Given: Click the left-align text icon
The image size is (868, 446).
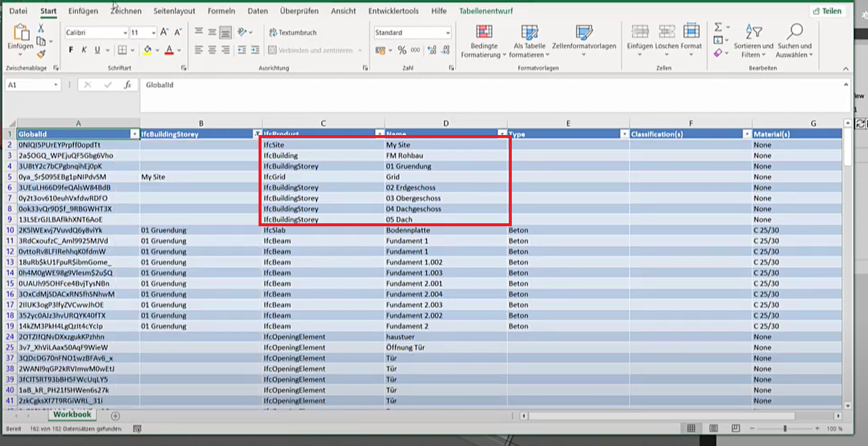Looking at the screenshot, I should click(x=199, y=50).
